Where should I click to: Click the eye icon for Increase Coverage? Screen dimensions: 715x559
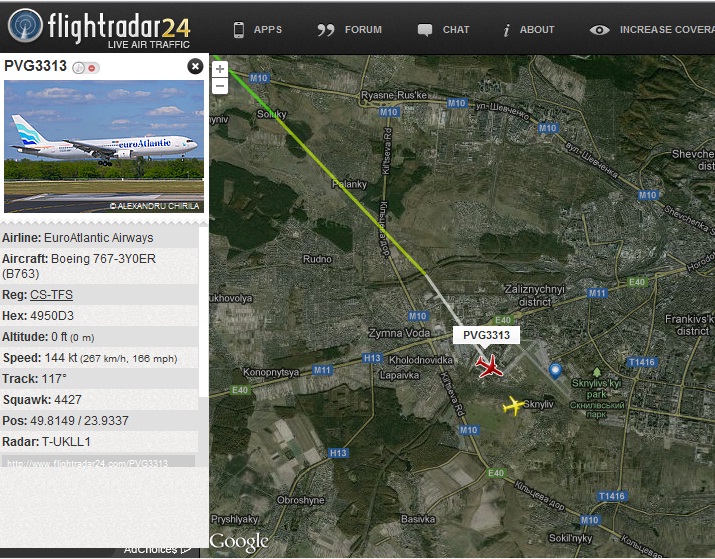[x=599, y=30]
